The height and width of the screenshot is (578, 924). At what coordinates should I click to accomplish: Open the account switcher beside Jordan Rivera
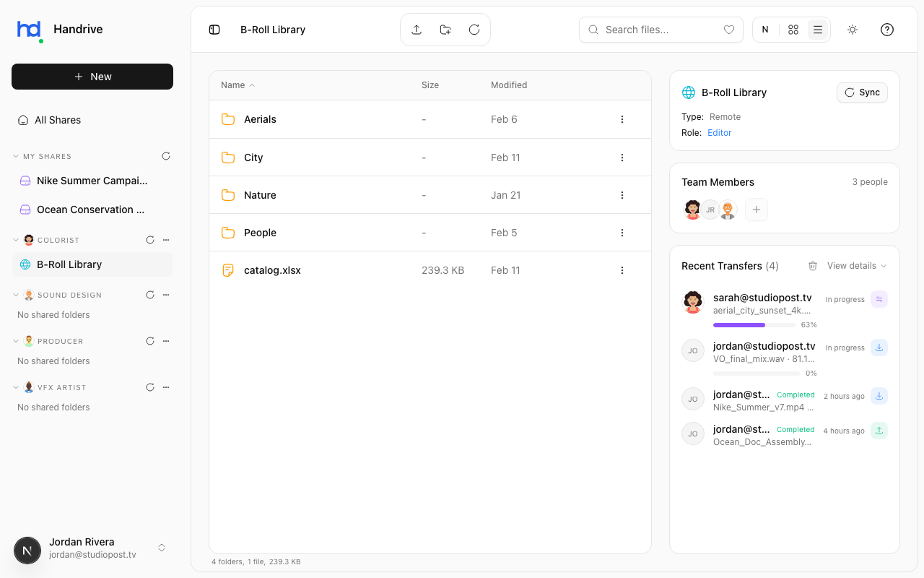162,548
